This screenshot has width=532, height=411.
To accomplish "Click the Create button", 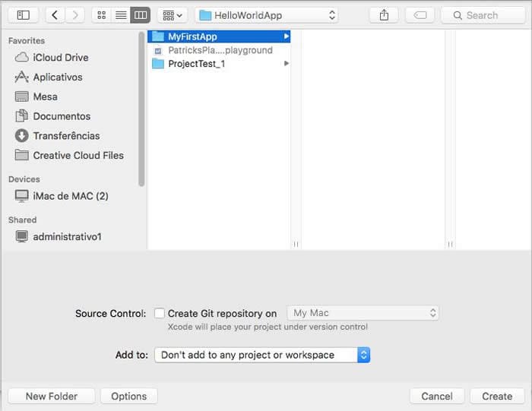I will point(497,396).
